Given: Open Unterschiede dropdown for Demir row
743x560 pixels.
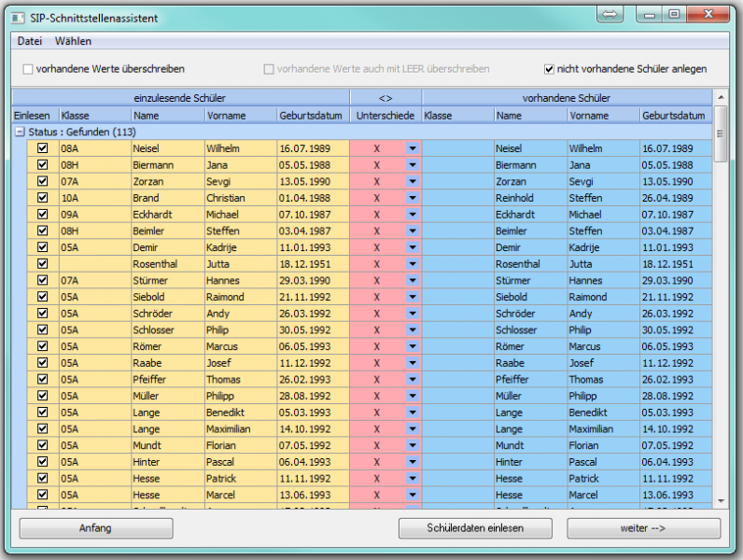Looking at the screenshot, I should pyautogui.click(x=413, y=247).
